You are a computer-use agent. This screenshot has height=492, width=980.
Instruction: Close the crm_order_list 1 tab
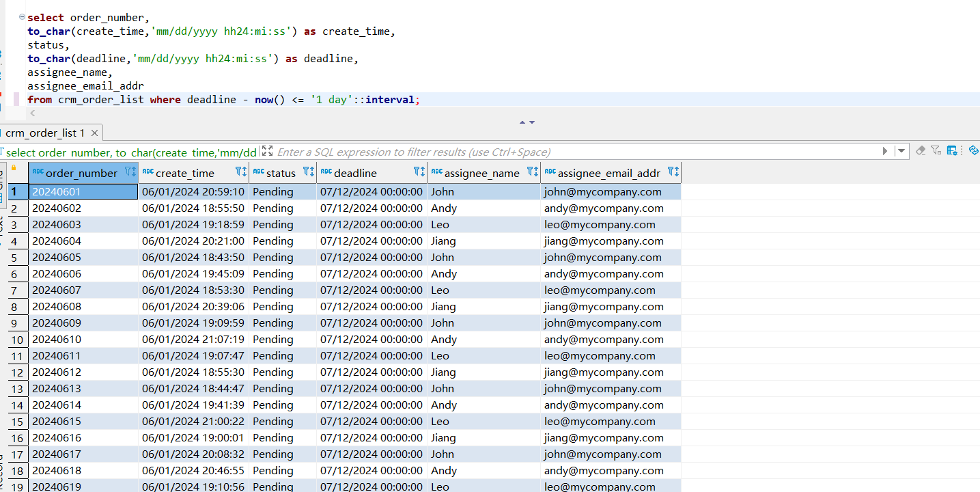[x=95, y=133]
